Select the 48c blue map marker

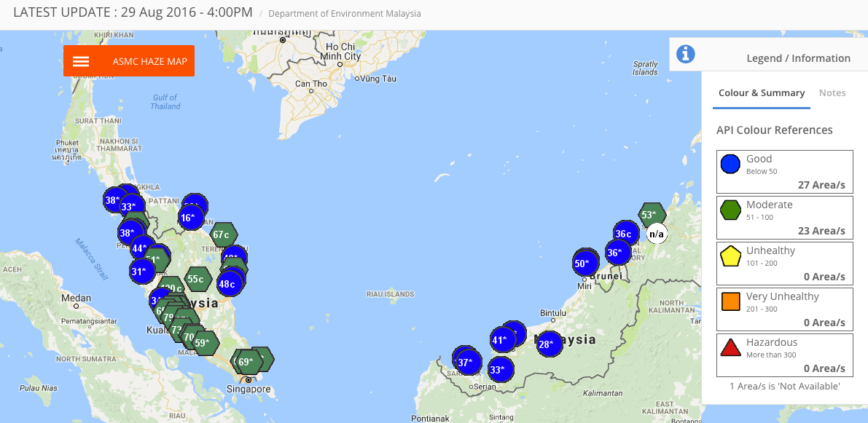click(228, 284)
